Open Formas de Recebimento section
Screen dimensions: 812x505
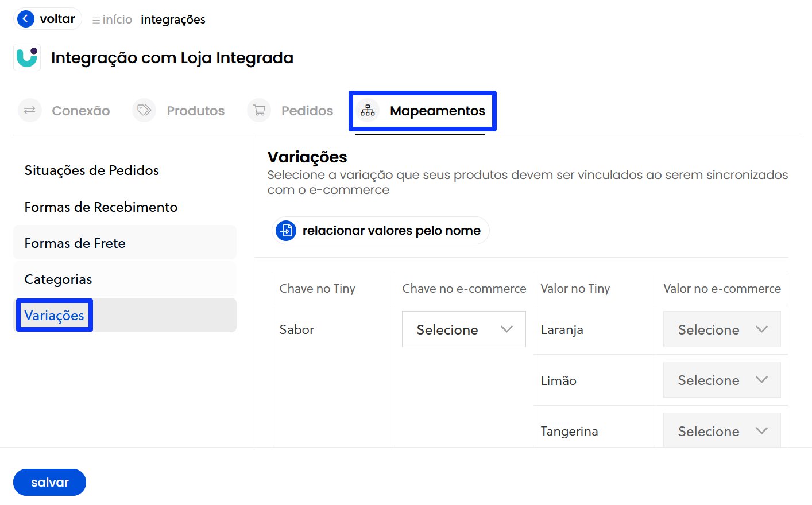click(125, 207)
